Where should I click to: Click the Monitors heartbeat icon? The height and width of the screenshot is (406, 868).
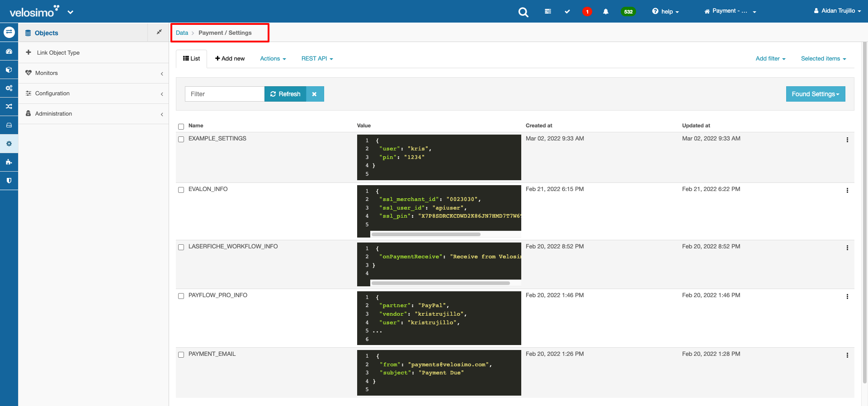pos(28,73)
